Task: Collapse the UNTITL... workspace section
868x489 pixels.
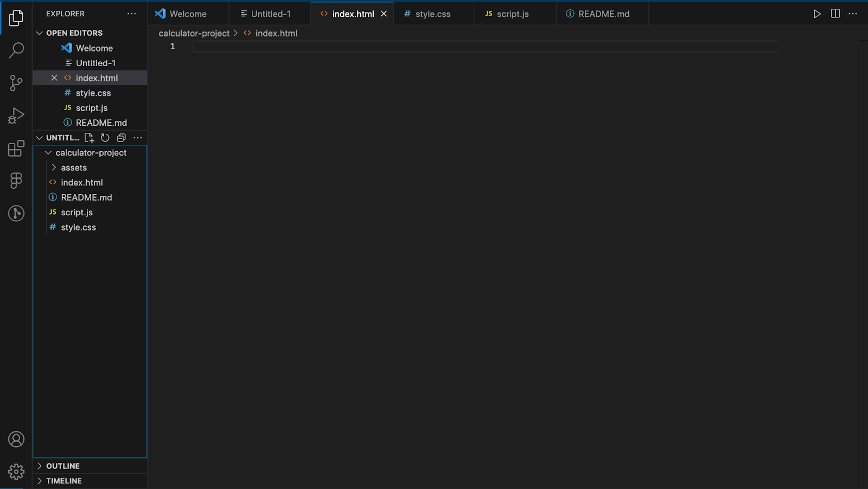Action: [39, 138]
